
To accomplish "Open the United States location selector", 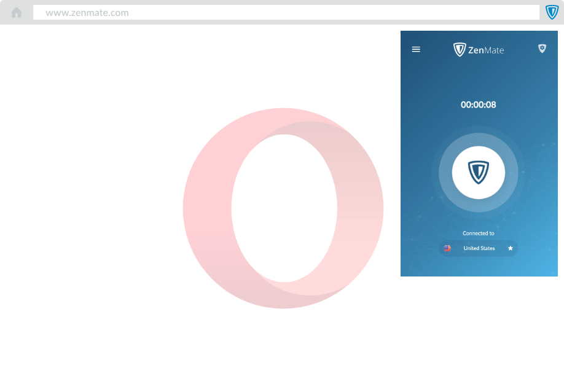I will point(479,248).
